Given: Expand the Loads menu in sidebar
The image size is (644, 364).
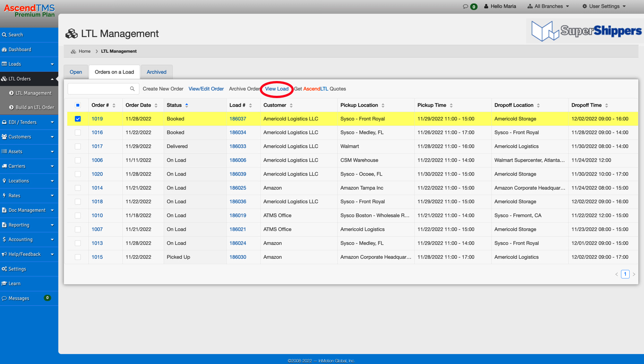Looking at the screenshot, I should pos(52,64).
